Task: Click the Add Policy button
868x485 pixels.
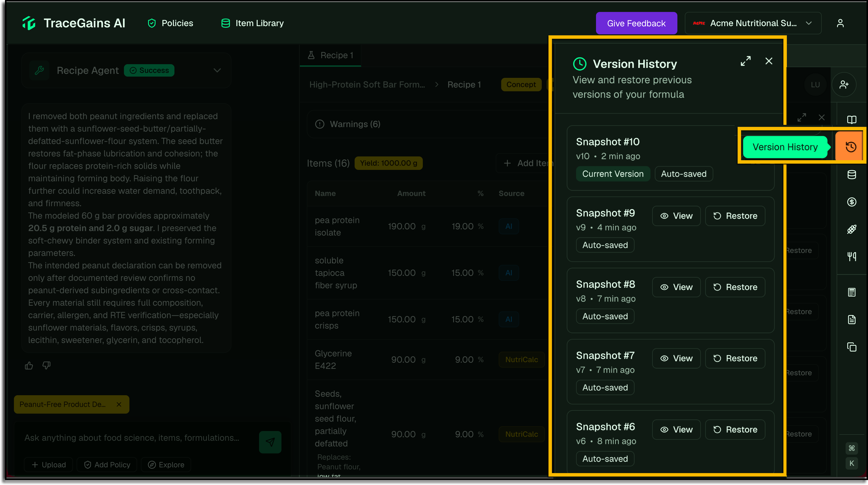Action: (107, 464)
